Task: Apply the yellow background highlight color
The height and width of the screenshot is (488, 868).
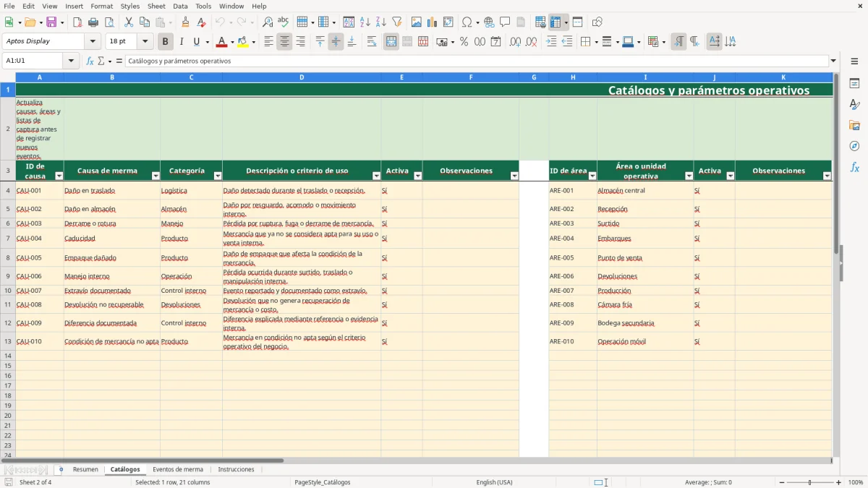Action: click(242, 42)
